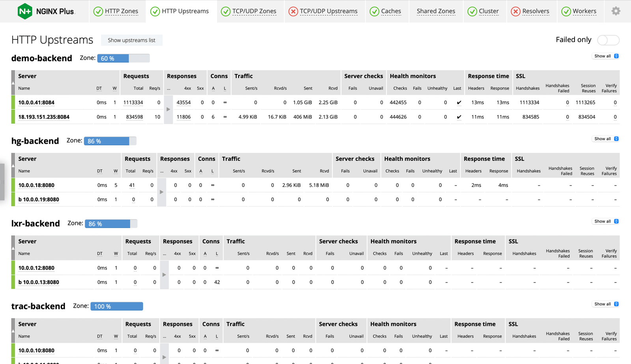This screenshot has width=631, height=364.
Task: Click the green check icon beside Caches
Action: (x=374, y=11)
